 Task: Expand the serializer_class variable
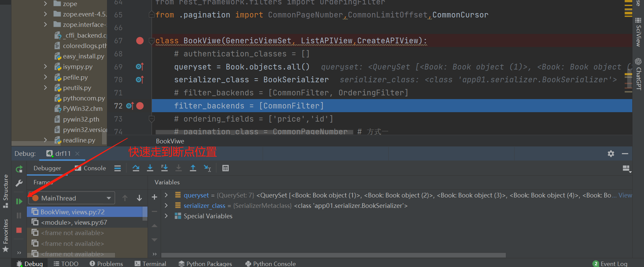166,206
